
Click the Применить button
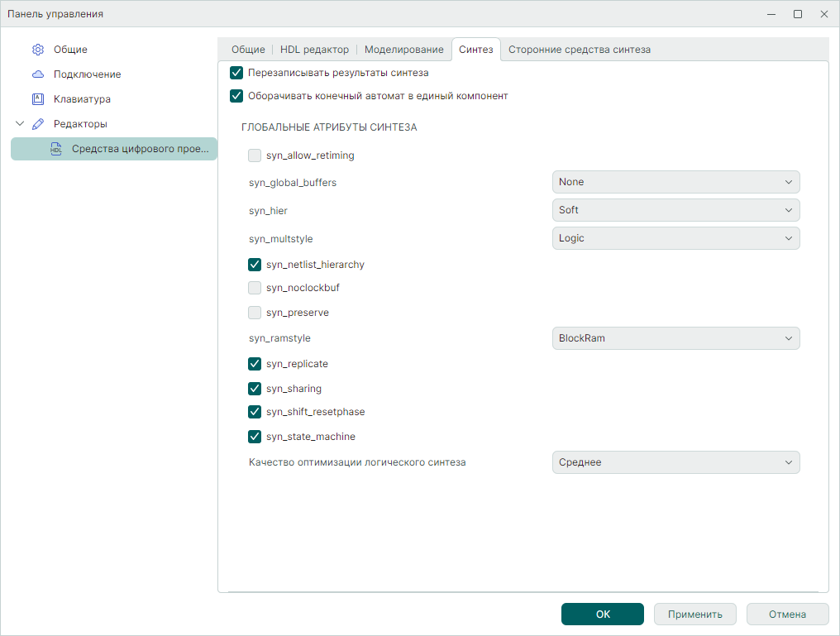click(695, 614)
